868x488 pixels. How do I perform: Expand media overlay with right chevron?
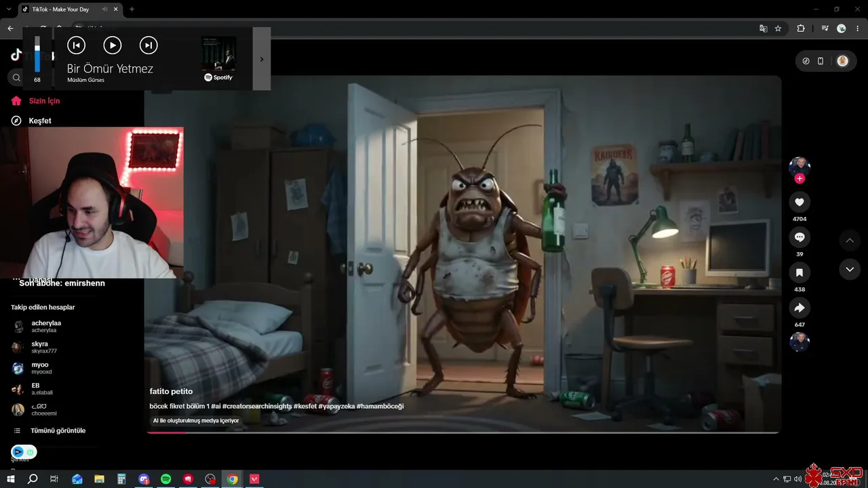pyautogui.click(x=262, y=59)
